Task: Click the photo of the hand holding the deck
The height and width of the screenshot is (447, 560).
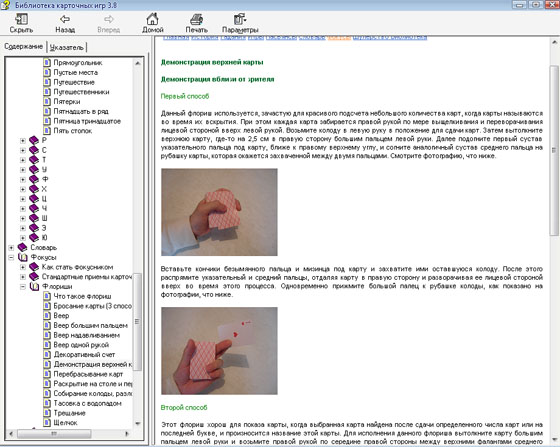Action: [219, 212]
